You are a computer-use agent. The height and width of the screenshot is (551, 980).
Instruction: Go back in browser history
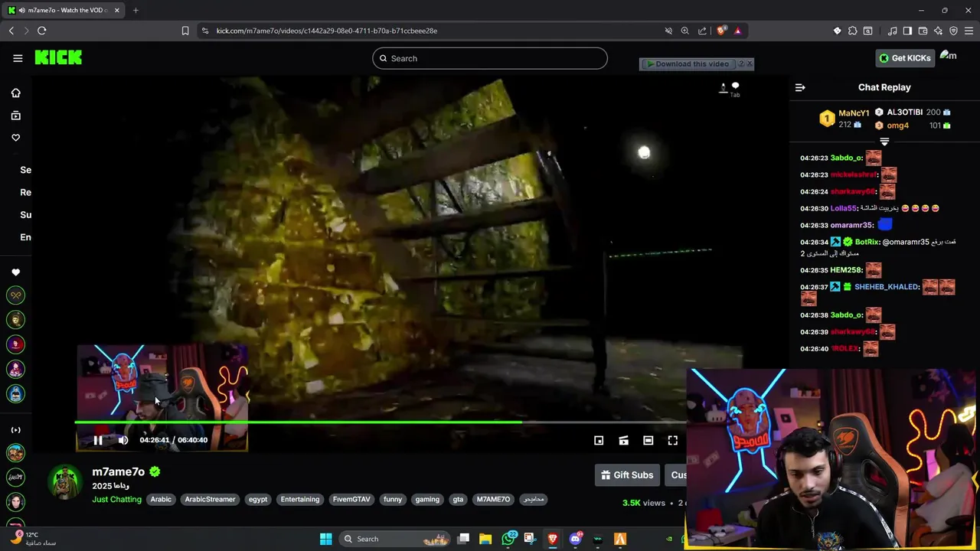(11, 31)
